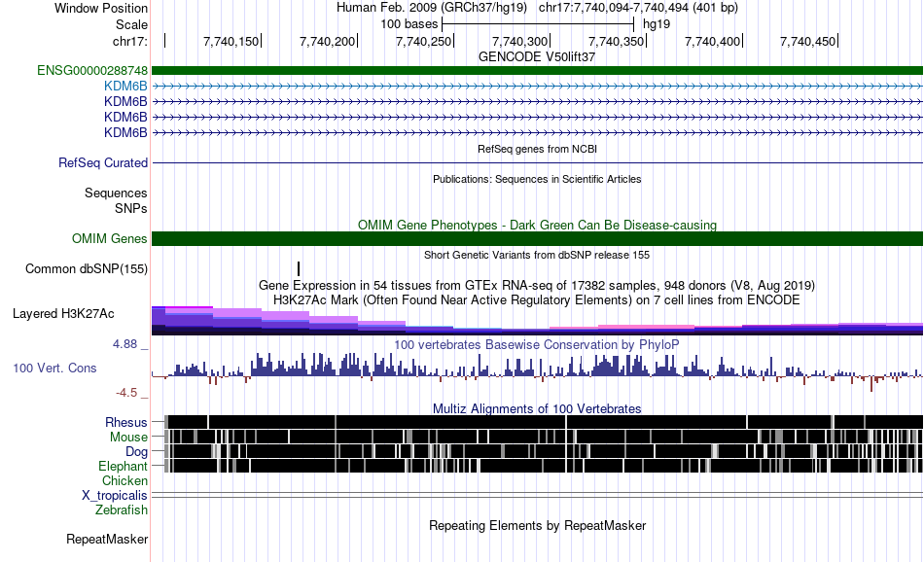Screen dimensions: 924x562
Task: Click the Zebrafish species label
Action: (x=122, y=510)
